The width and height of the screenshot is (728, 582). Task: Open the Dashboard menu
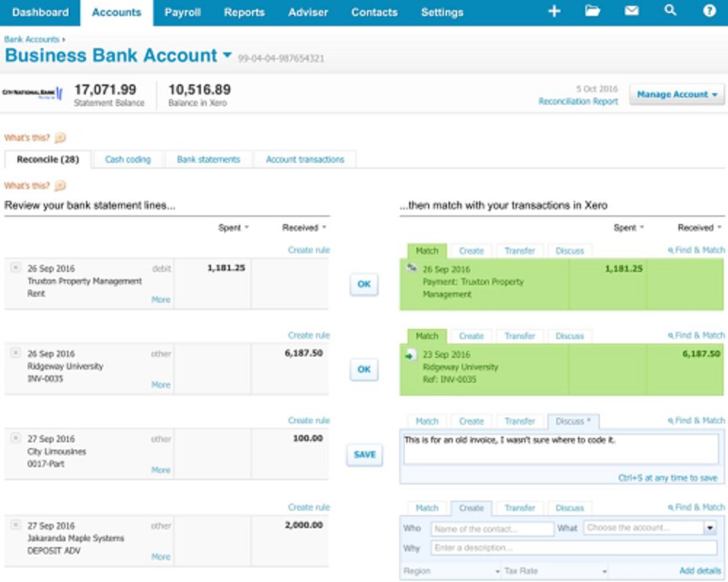(40, 12)
